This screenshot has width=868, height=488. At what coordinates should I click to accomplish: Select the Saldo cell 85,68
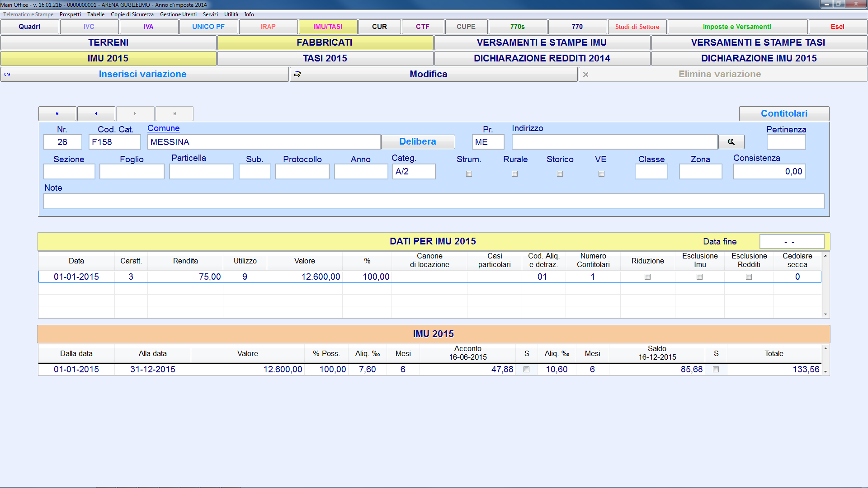point(657,369)
